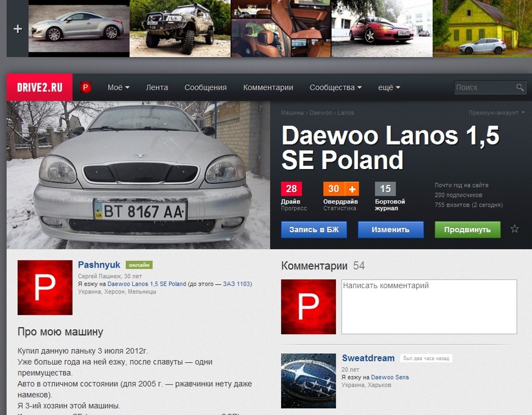Click the red Драйв 28 badge

291,189
